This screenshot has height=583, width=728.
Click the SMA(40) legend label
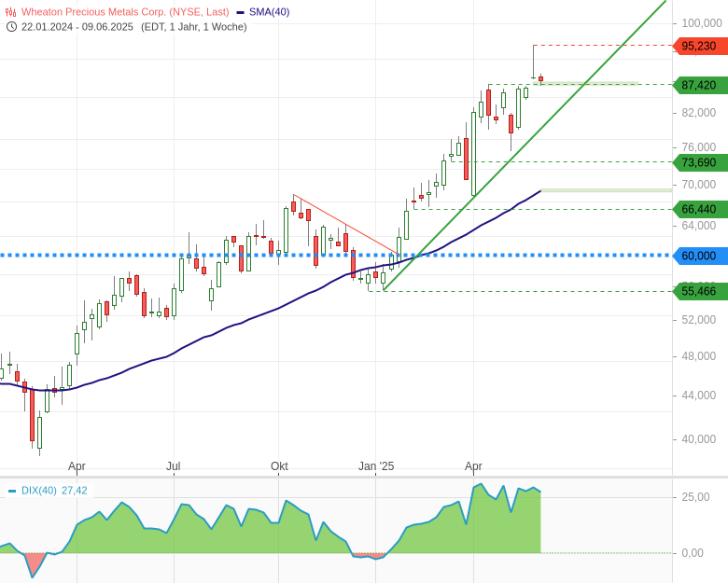coord(270,12)
